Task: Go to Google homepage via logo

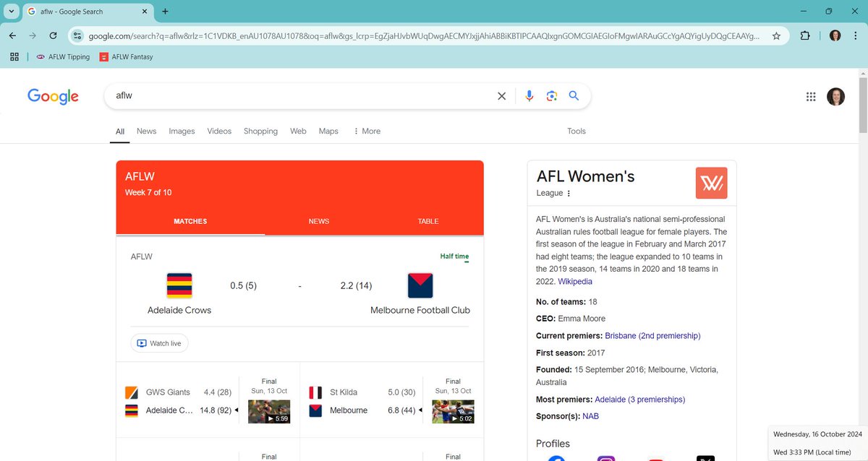Action: click(53, 96)
